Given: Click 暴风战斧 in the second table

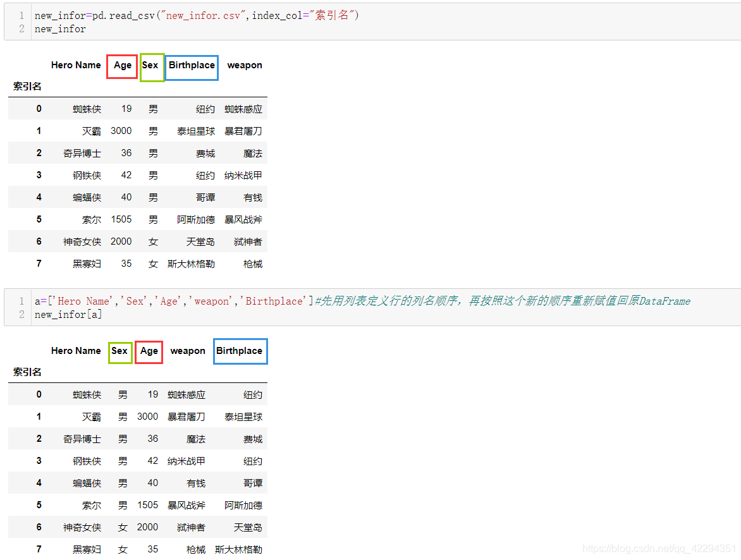Looking at the screenshot, I should tap(187, 505).
